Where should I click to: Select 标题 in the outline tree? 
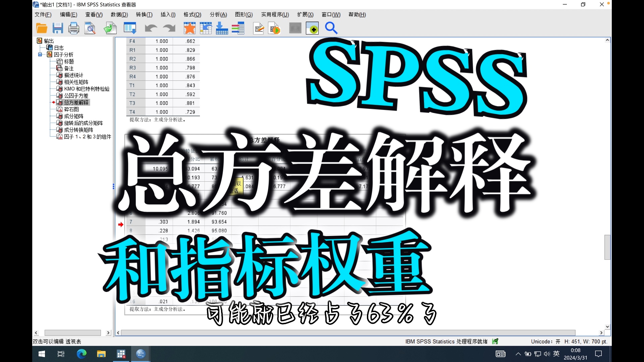69,62
